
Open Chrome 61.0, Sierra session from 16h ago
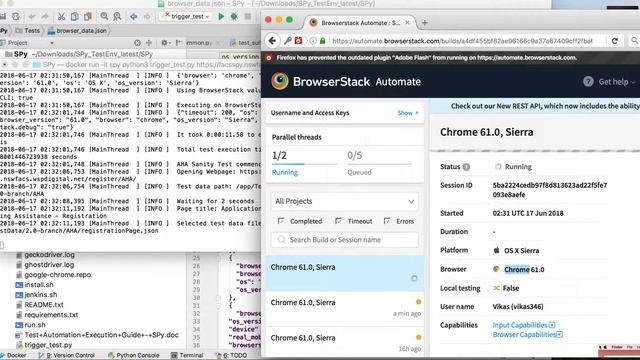[x=345, y=343]
